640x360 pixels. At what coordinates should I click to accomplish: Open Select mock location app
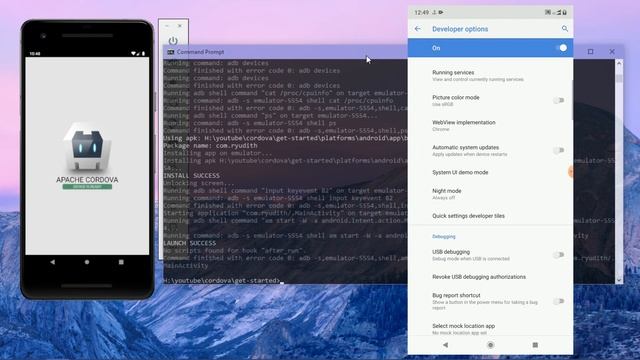click(490, 329)
